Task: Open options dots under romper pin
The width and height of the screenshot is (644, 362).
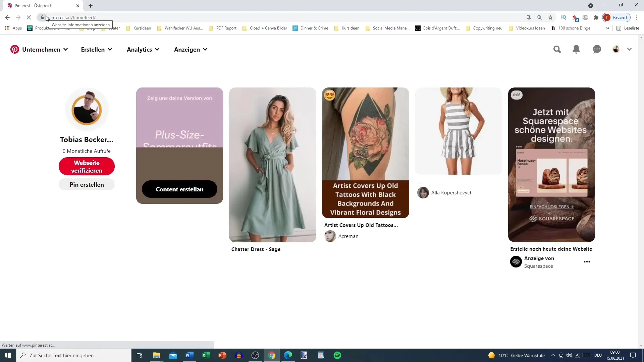Action: point(419,183)
